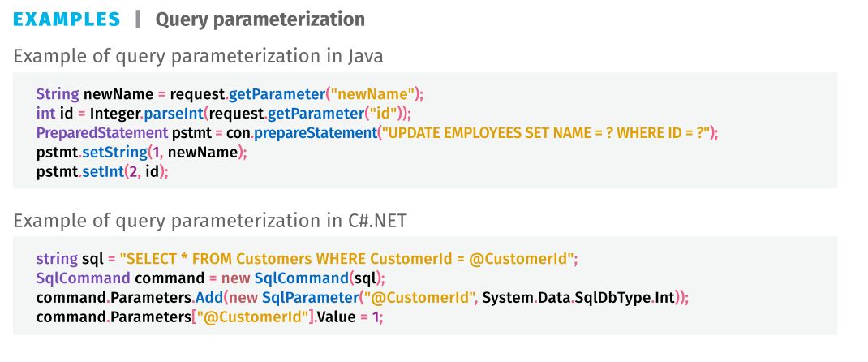Viewport: 868px width, 362px height.
Task: Click the vertical divider after EXAMPLES
Action: click(137, 19)
